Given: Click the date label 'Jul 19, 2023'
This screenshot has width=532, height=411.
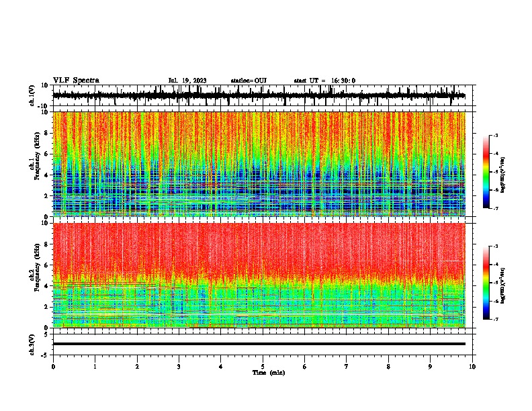Looking at the screenshot, I should (187, 81).
